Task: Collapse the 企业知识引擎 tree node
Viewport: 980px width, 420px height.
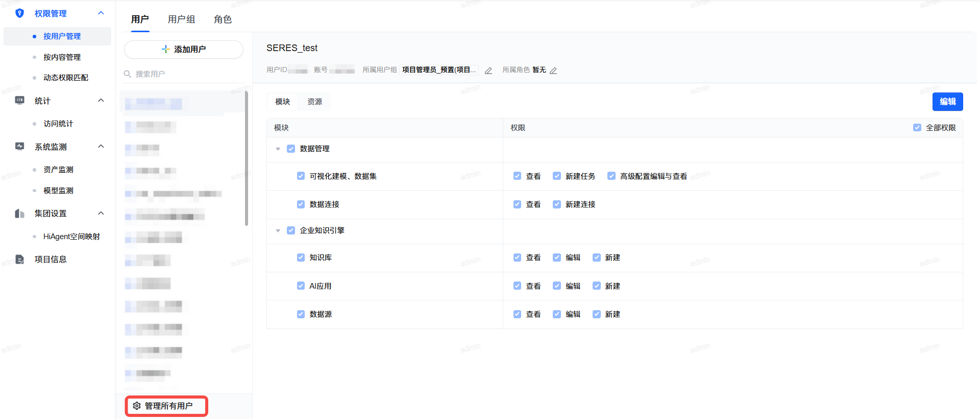Action: click(278, 231)
